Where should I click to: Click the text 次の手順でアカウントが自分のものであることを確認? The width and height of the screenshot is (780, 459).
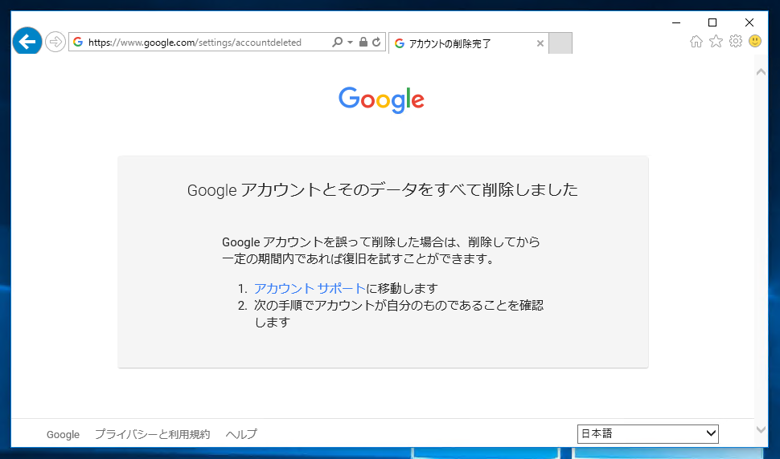point(399,305)
